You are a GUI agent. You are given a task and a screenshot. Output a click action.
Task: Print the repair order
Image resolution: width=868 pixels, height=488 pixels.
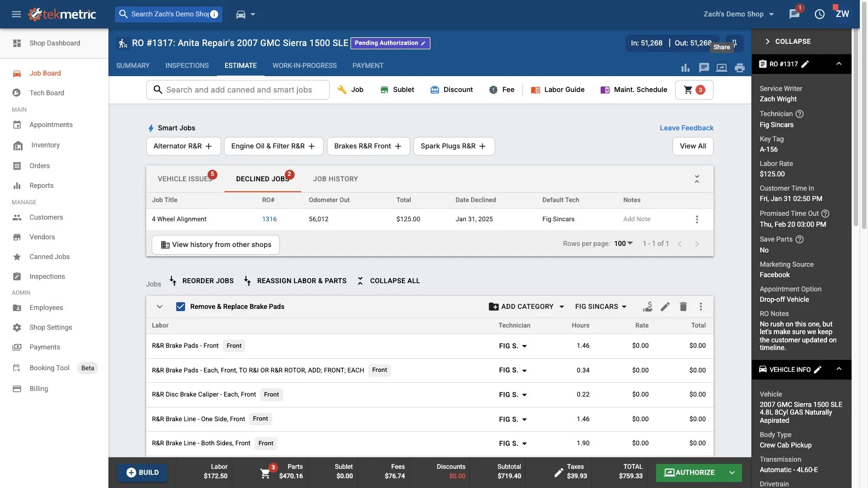pos(740,68)
